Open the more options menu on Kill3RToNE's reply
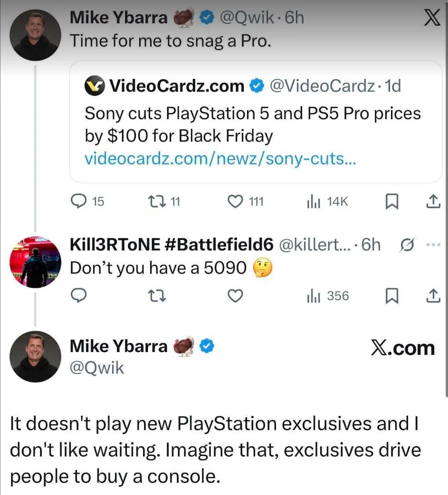The width and height of the screenshot is (448, 495). [x=433, y=244]
